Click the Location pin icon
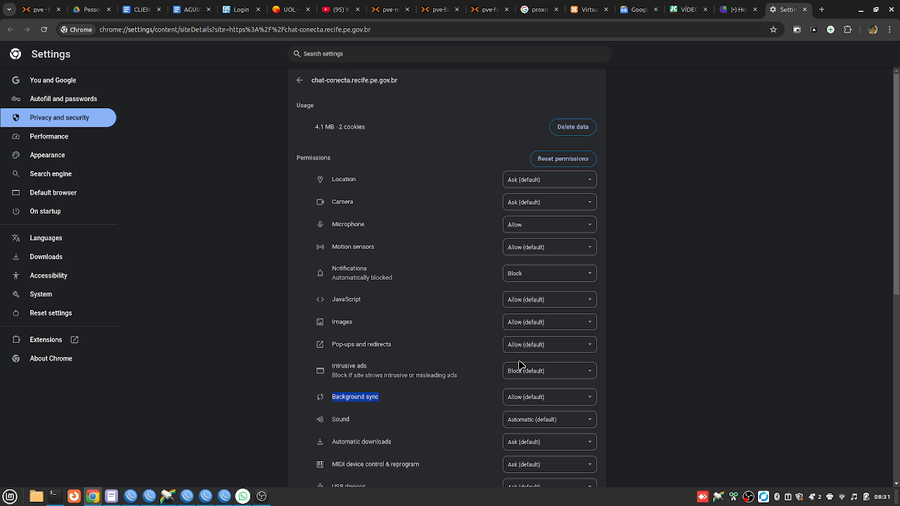 point(320,180)
